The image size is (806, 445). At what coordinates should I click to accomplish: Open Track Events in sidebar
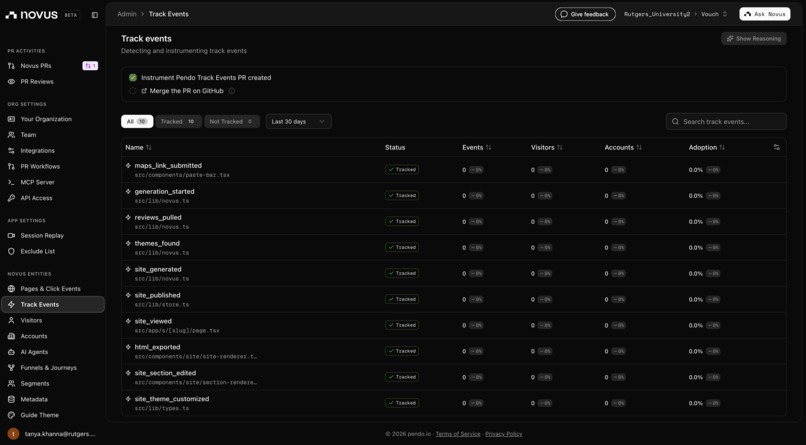tap(53, 305)
